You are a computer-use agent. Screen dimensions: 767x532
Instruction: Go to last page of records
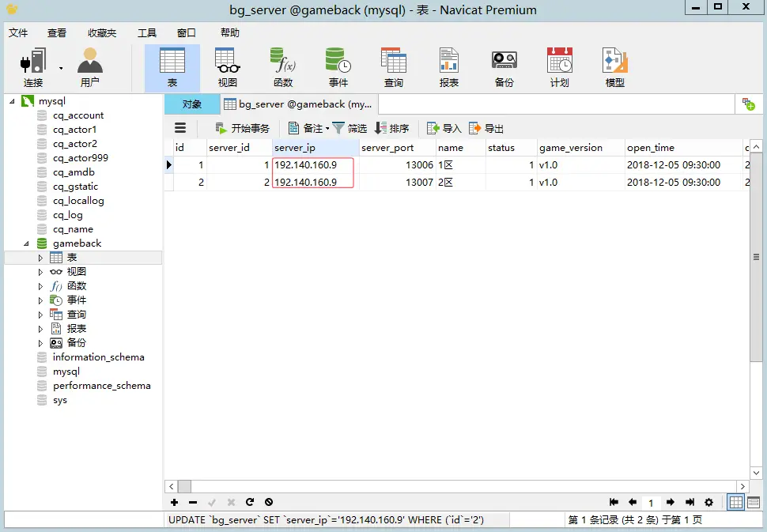[x=690, y=502]
